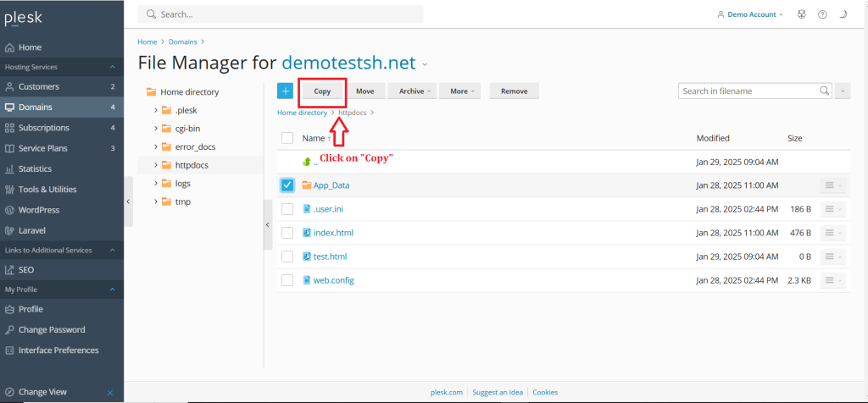Open the Plesk extensions icon beside help

[x=802, y=14]
